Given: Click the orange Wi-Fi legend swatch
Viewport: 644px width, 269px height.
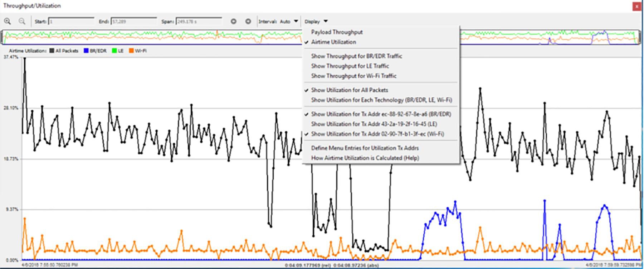Looking at the screenshot, I should [131, 51].
